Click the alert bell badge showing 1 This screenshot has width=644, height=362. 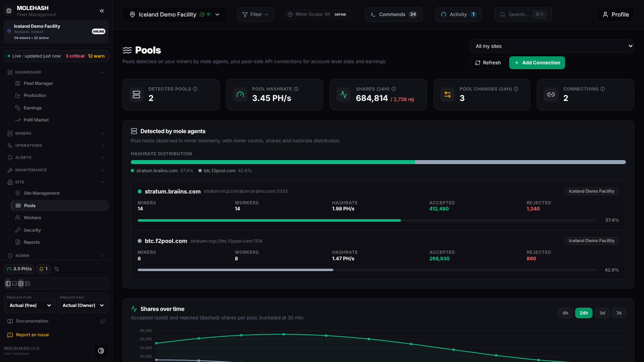43,269
